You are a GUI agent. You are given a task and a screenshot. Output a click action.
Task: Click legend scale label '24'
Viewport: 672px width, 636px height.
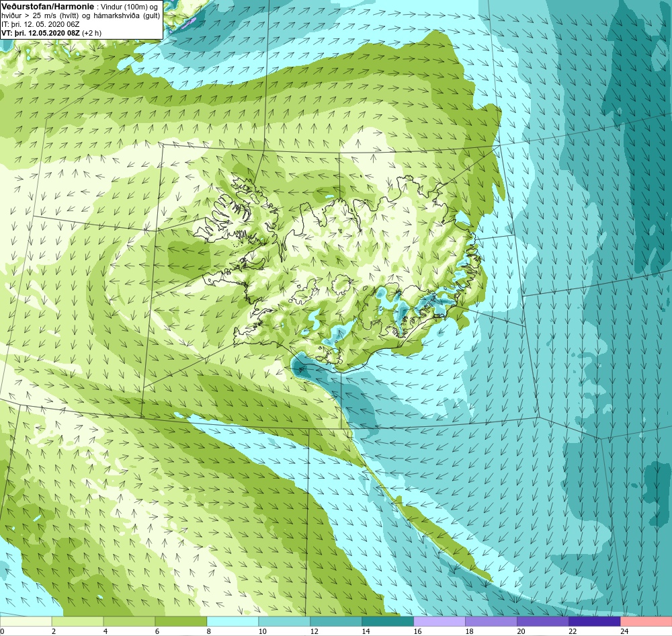[x=624, y=631]
